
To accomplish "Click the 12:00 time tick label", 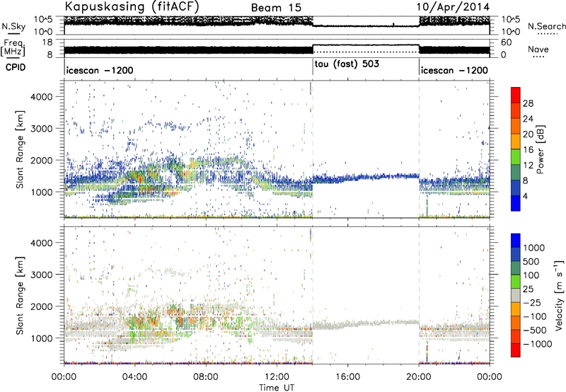I will (x=277, y=377).
